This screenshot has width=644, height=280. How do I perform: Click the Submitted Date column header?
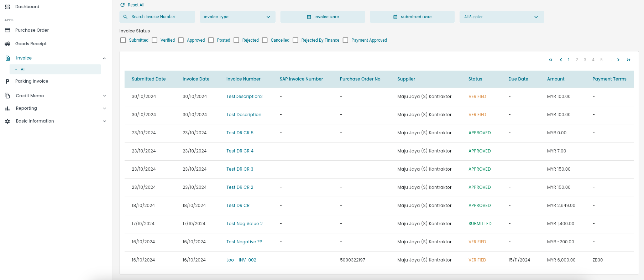(x=149, y=79)
